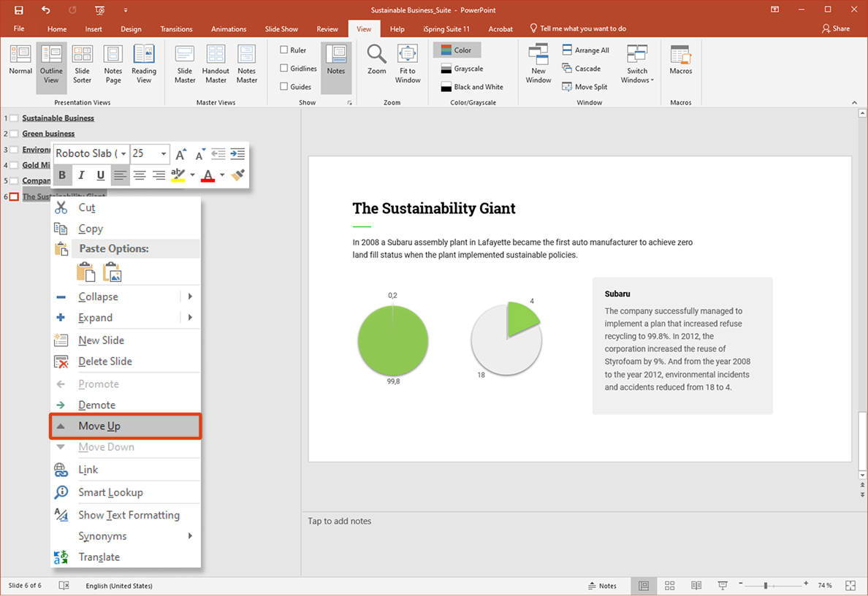Open the Handout Master

click(x=215, y=63)
